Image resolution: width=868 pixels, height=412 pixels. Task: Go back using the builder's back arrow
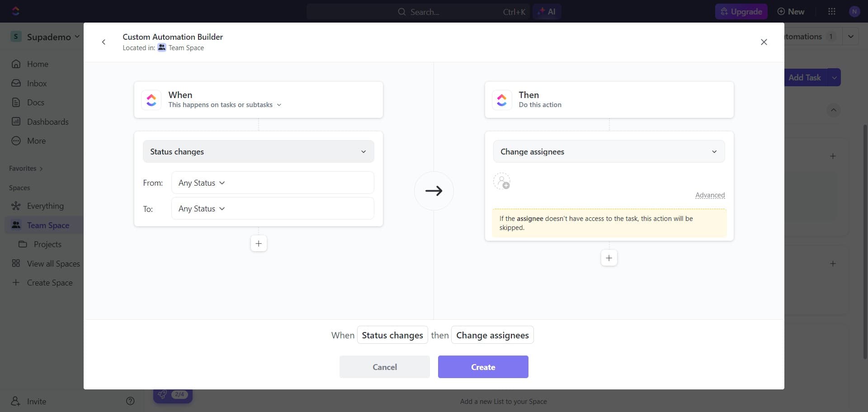pyautogui.click(x=104, y=42)
